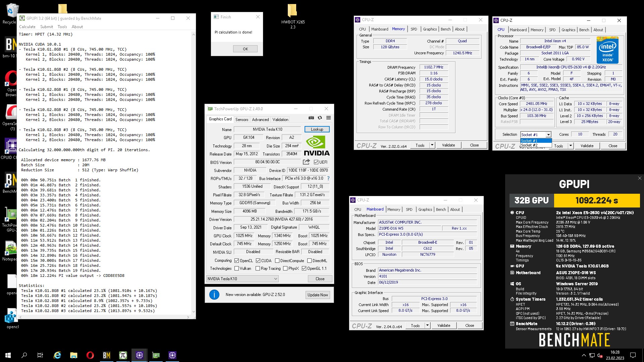Open the Tools menu in GPUPI
644x362 pixels.
62,27
